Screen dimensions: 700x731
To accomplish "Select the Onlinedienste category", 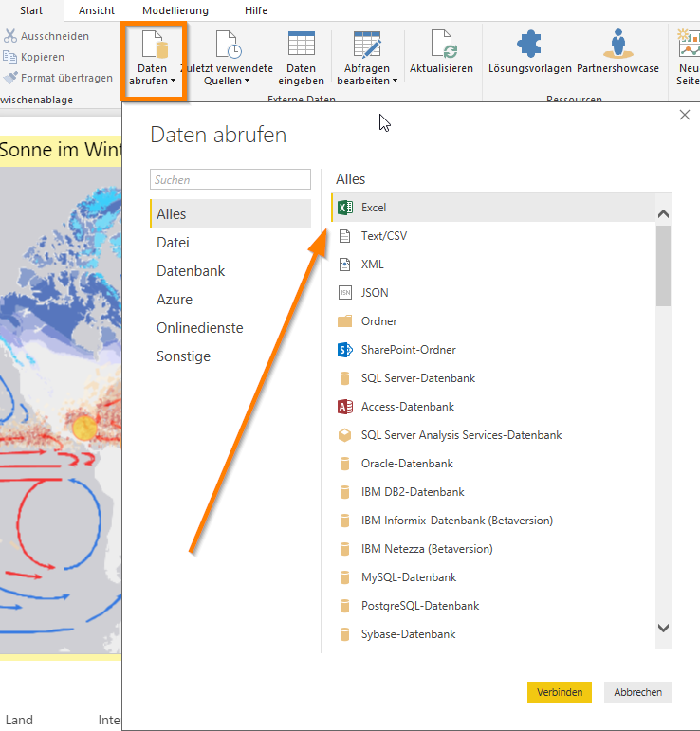I will (x=230, y=327).
